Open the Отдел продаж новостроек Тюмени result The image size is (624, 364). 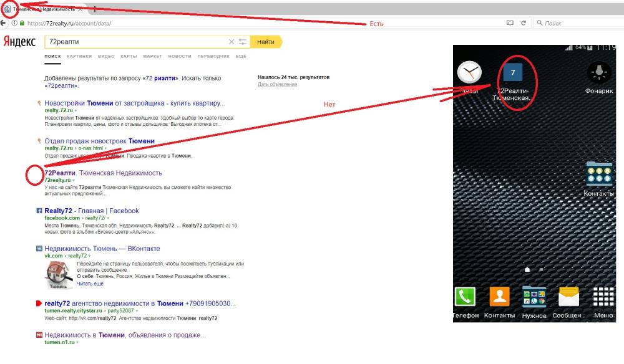(x=99, y=141)
